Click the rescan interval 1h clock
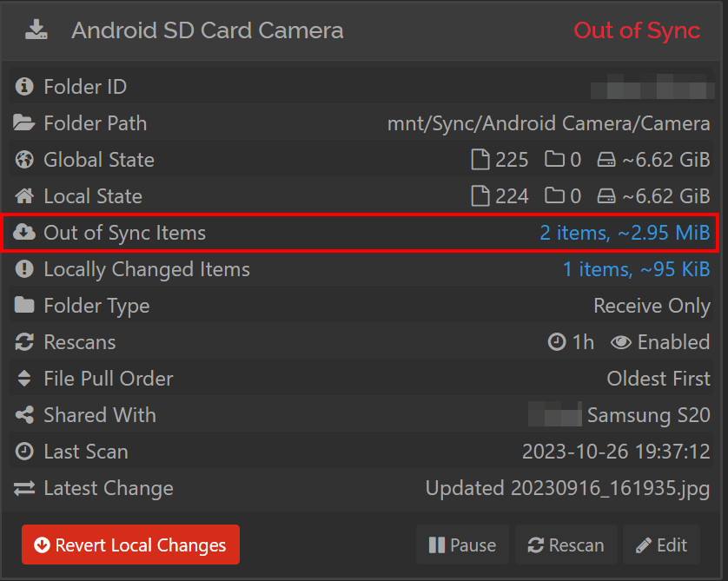Image resolution: width=728 pixels, height=581 pixels. click(x=571, y=342)
